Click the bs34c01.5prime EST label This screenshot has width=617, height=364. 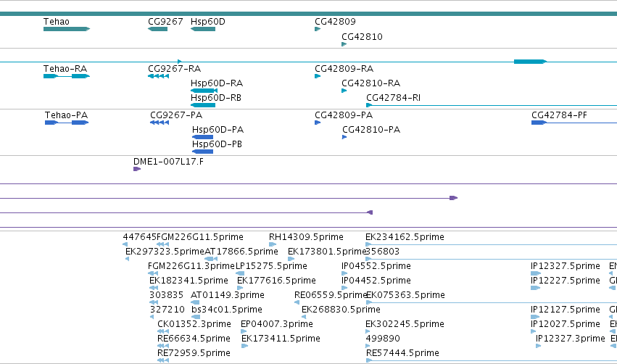point(227,310)
